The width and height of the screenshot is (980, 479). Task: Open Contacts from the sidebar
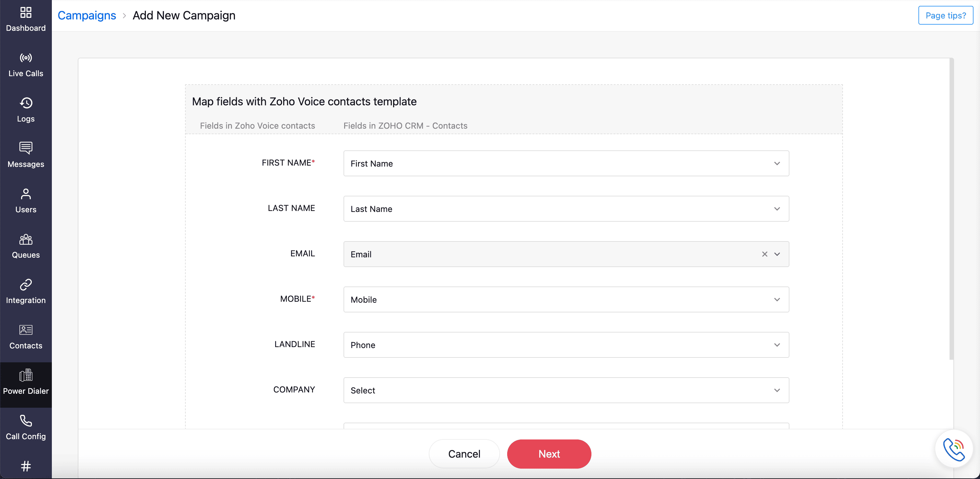[26, 337]
